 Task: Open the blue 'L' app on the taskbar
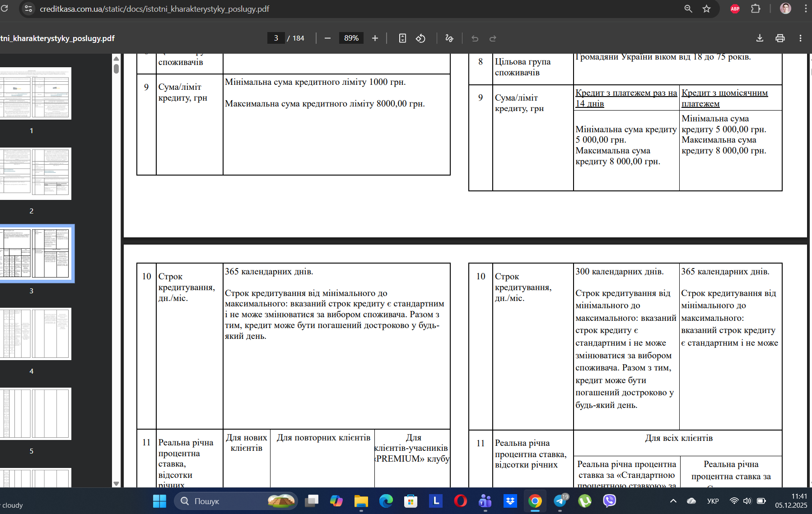point(436,501)
